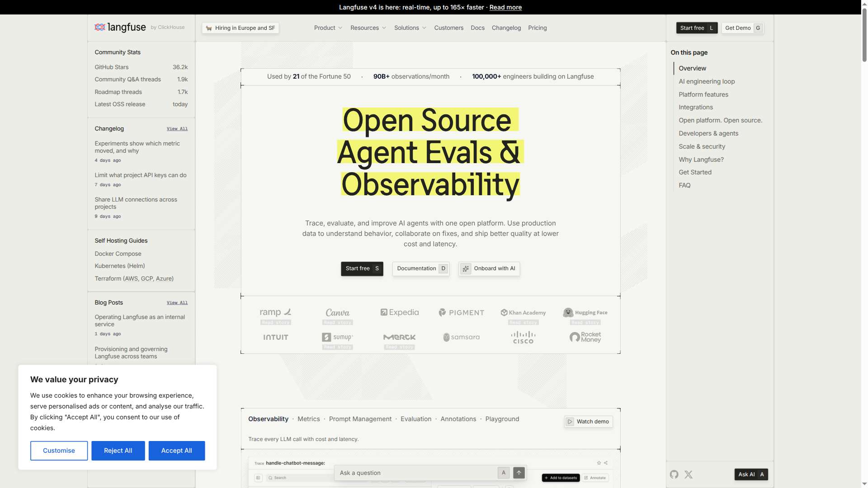Click the play icon on Watch demo
The image size is (868, 488).
[x=570, y=422]
